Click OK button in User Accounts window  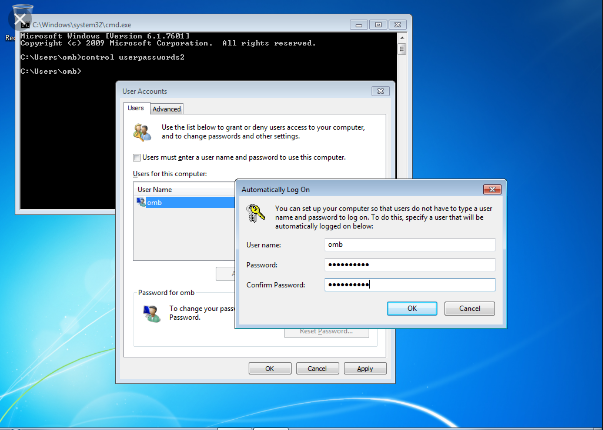pyautogui.click(x=270, y=368)
